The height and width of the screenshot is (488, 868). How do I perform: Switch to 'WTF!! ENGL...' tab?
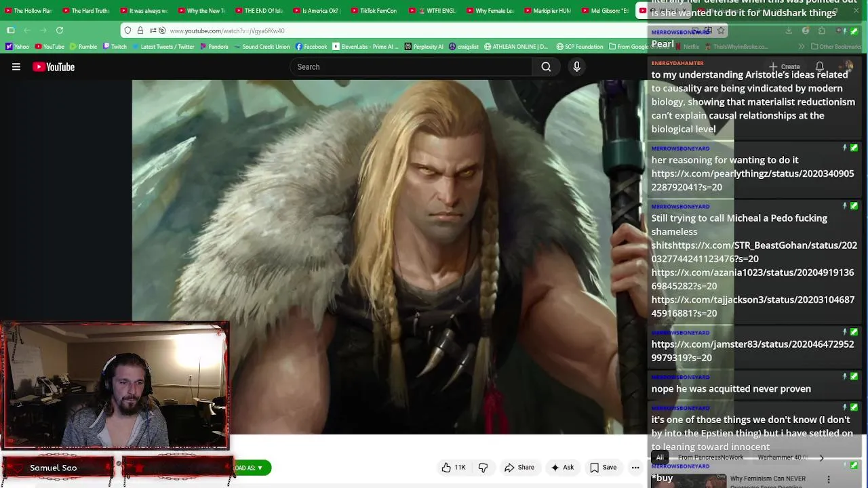click(432, 11)
